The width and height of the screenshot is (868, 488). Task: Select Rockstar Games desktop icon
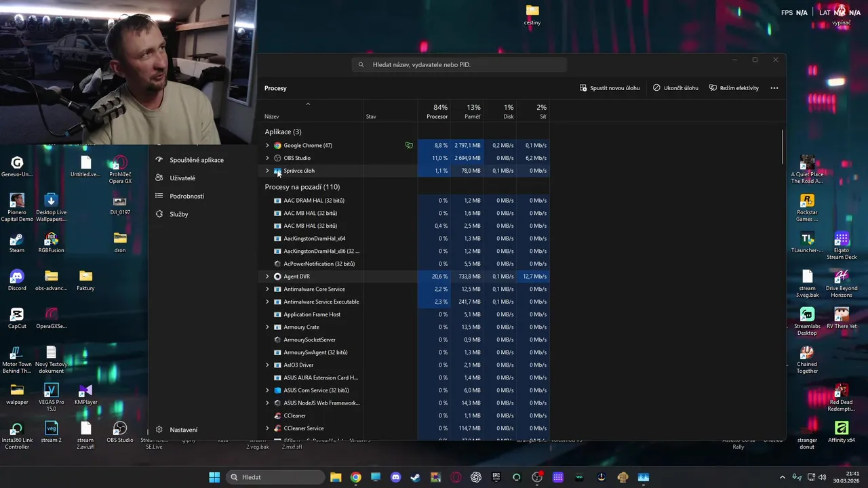tap(807, 208)
